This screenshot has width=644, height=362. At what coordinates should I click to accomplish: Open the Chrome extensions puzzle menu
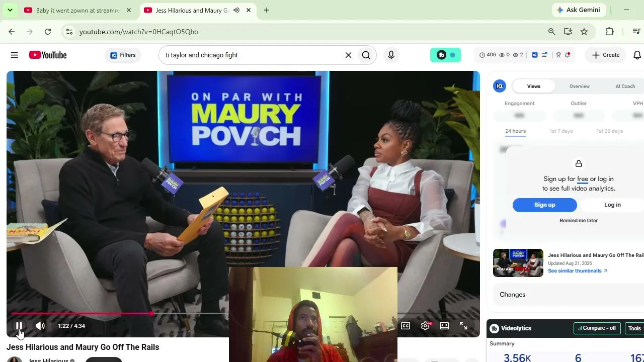610,32
